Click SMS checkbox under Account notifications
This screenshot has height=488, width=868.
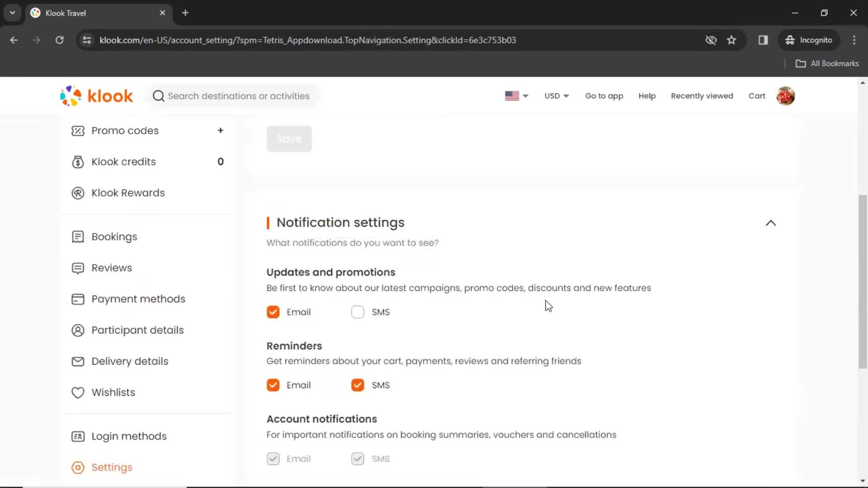click(358, 459)
